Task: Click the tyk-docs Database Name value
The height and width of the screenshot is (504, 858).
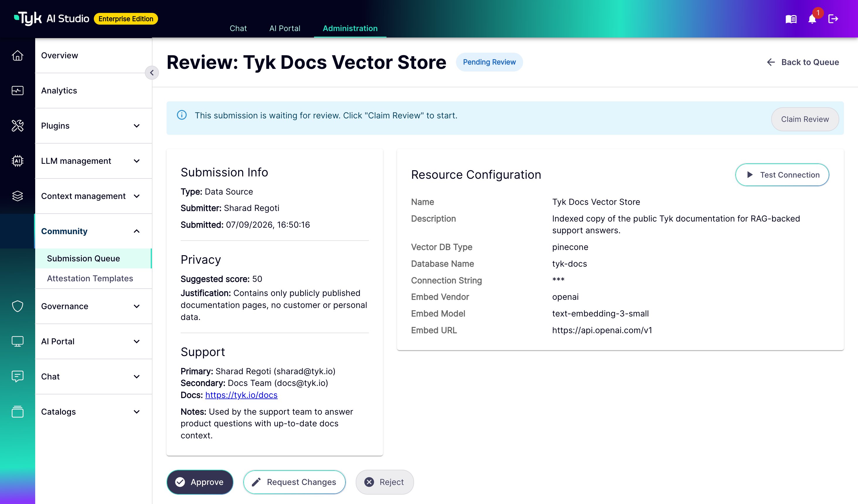Action: tap(569, 264)
